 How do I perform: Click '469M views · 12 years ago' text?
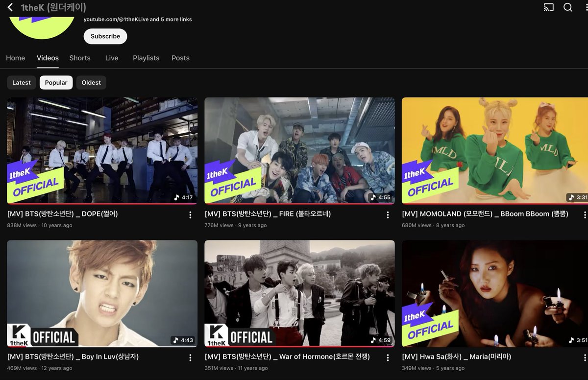click(x=40, y=368)
